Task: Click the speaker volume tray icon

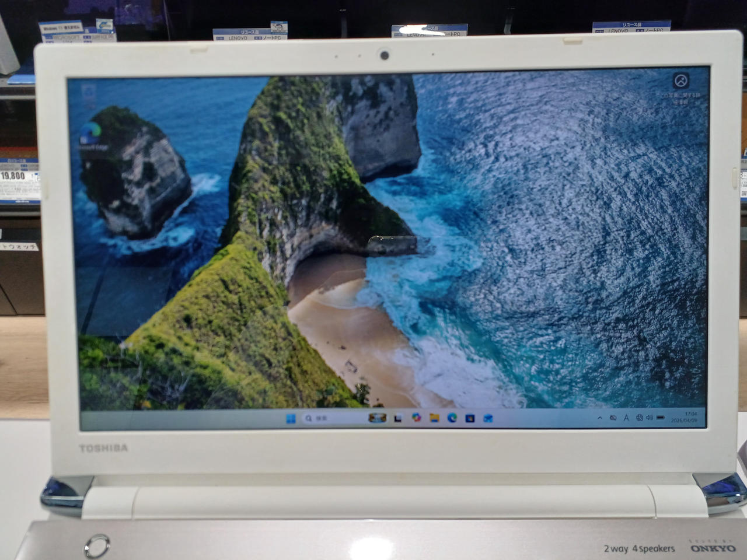Action: click(650, 418)
